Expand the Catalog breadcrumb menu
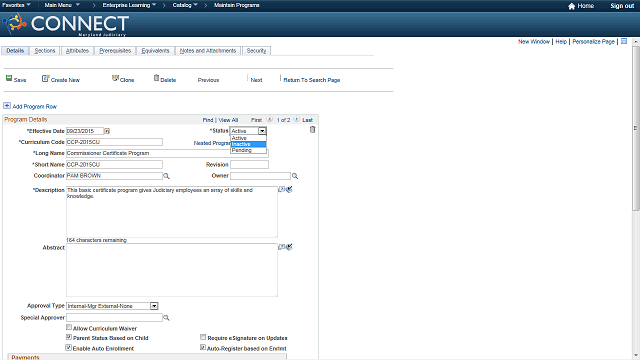The height and width of the screenshot is (360, 640). tap(184, 5)
